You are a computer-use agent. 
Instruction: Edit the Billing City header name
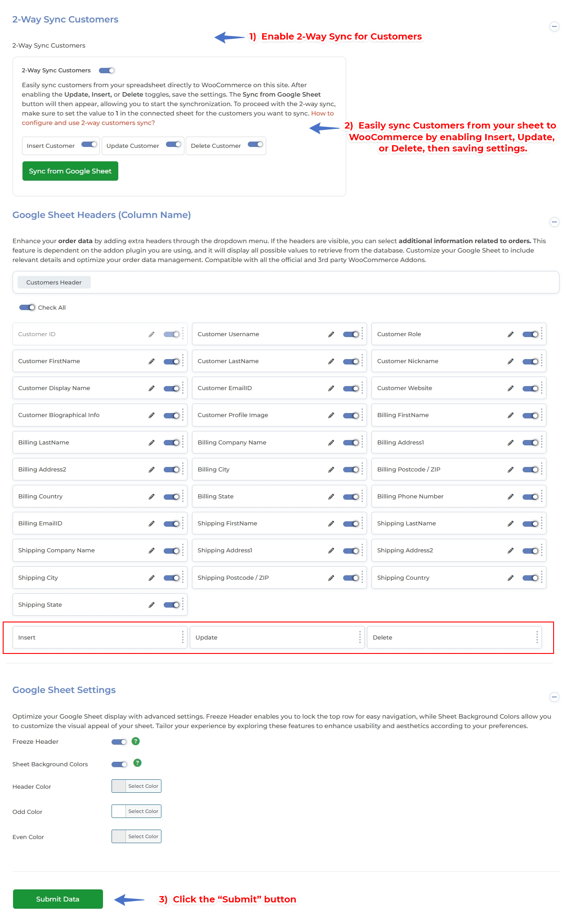pyautogui.click(x=331, y=470)
